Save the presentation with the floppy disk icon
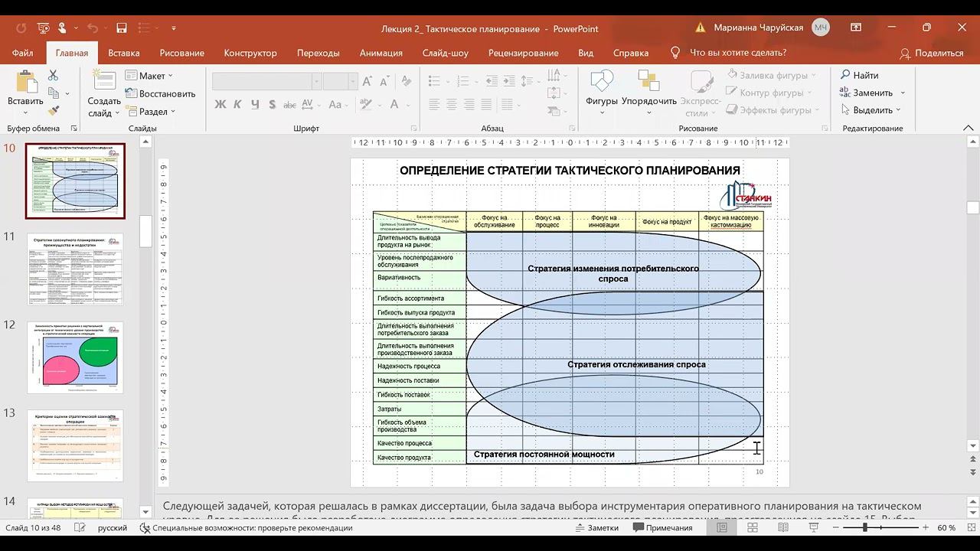The height and width of the screenshot is (551, 980). (122, 28)
